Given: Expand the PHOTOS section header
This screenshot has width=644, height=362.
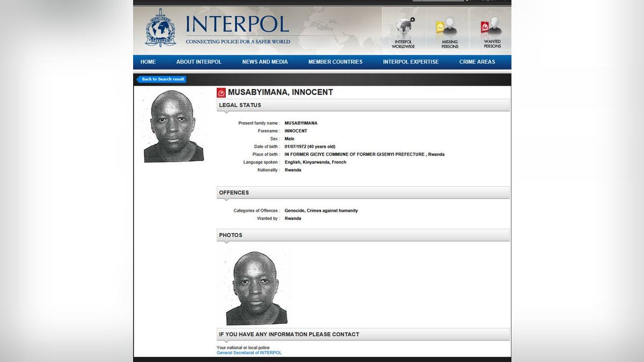Looking at the screenshot, I should (x=363, y=235).
